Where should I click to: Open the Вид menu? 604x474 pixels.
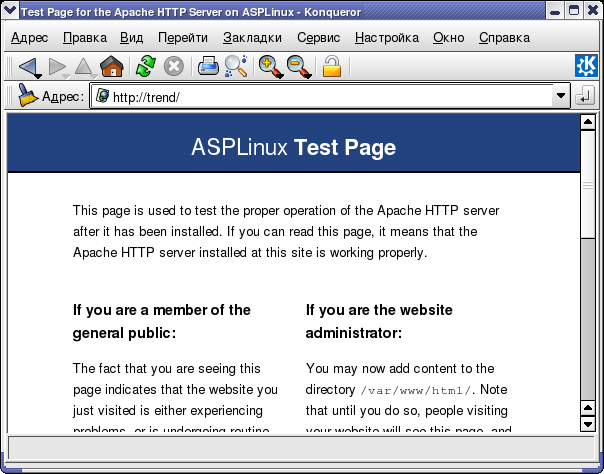tap(131, 38)
